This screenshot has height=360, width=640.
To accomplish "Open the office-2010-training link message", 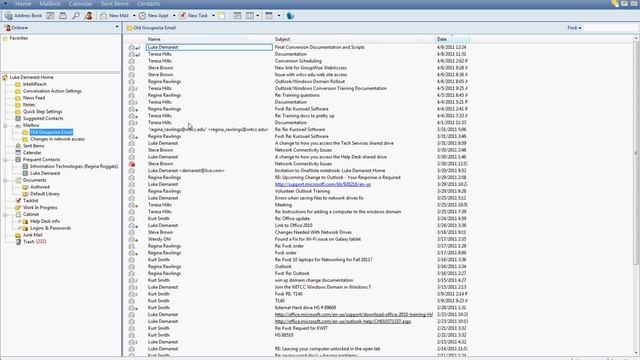I will coord(353,315).
